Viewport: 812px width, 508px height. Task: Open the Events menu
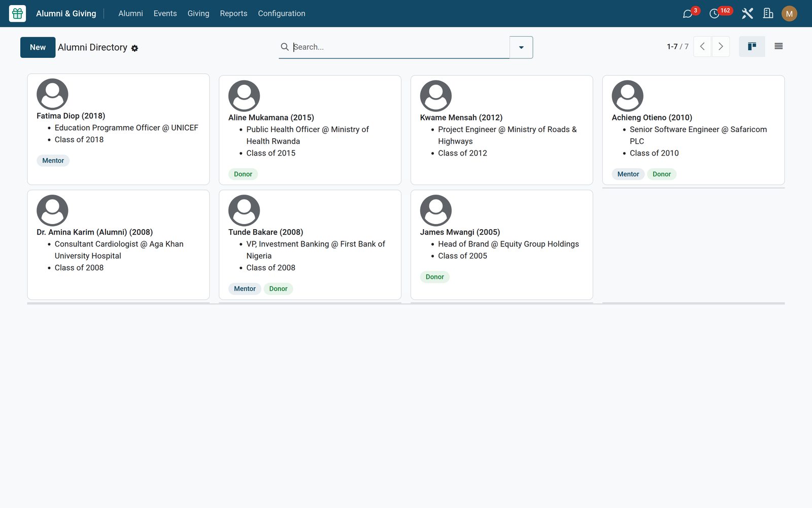165,14
